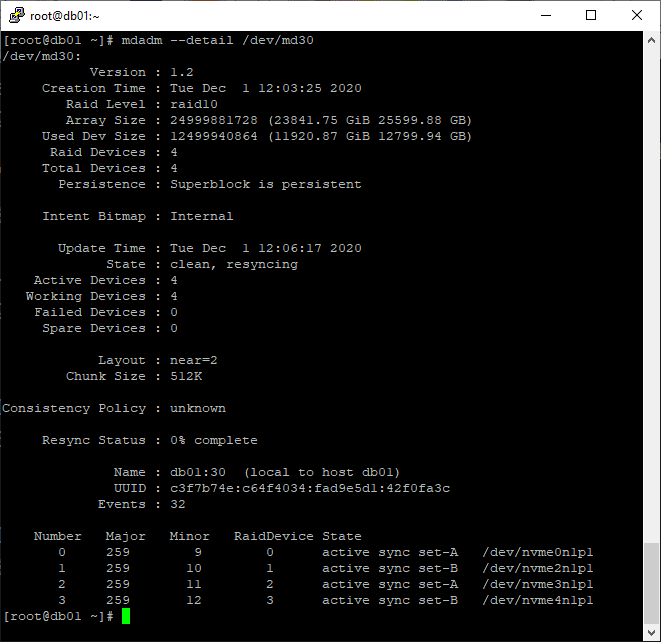Click the 'Major' column header
661x642 pixels.
point(125,536)
